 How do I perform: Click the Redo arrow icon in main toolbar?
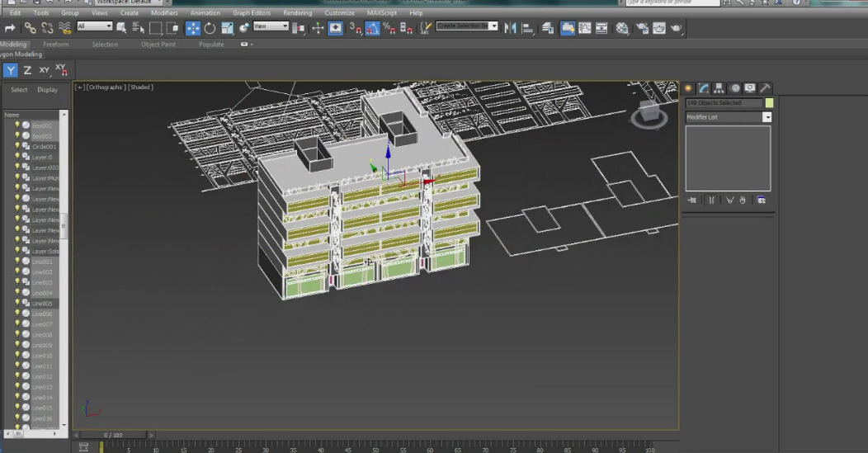(10, 28)
